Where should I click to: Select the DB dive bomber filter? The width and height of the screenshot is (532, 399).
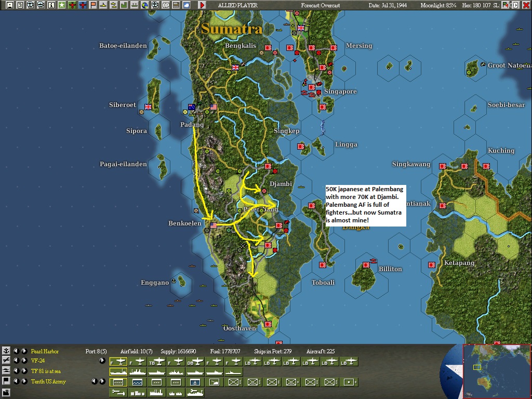point(195,362)
